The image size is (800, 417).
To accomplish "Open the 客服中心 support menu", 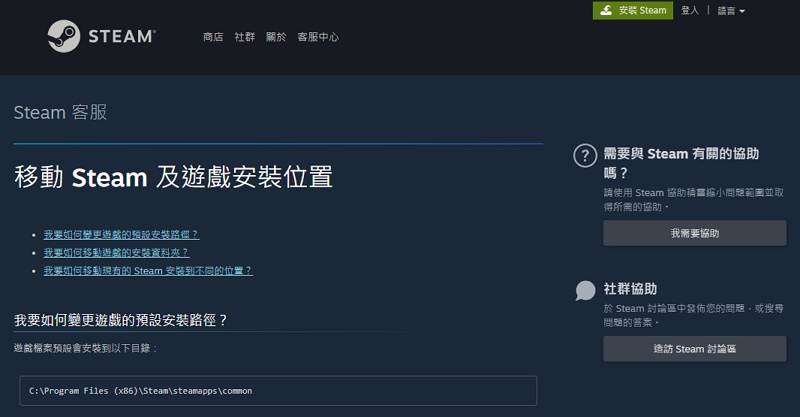I will 318,37.
